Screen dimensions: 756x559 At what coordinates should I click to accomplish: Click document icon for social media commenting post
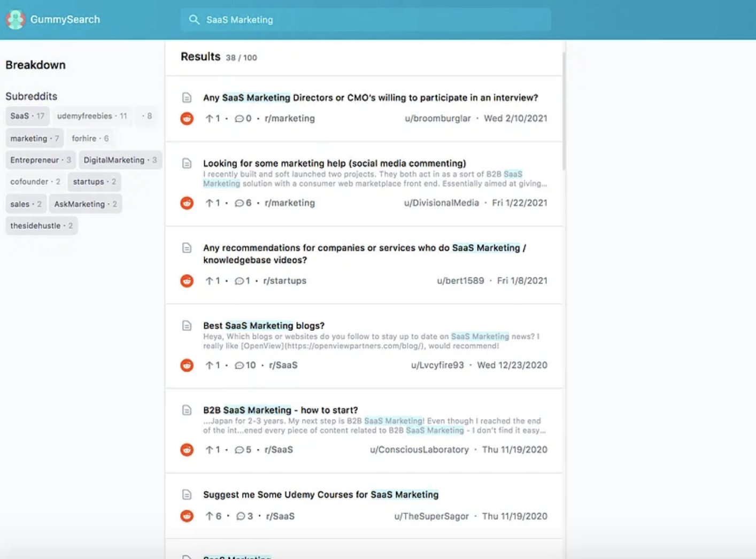[x=187, y=163]
